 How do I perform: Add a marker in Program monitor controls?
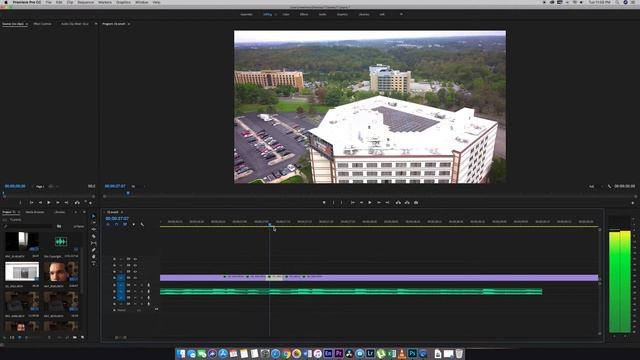point(324,202)
